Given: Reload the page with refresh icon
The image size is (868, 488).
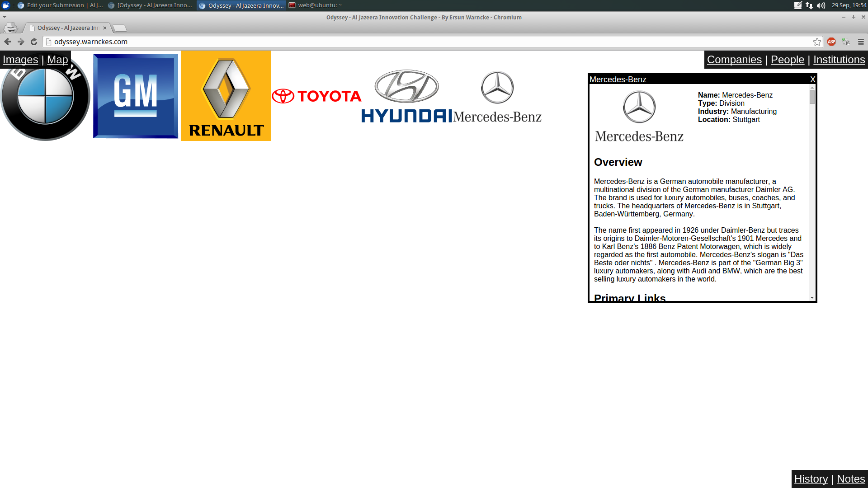Looking at the screenshot, I should (x=34, y=42).
